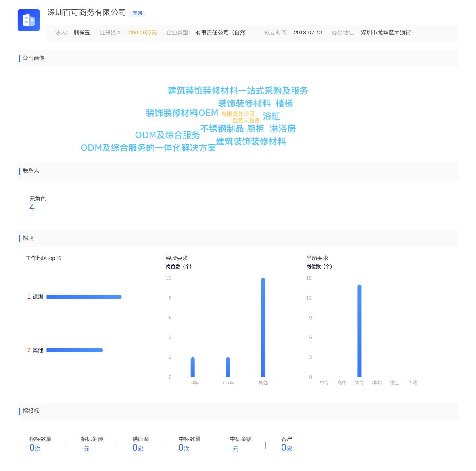Image resolution: width=476 pixels, height=471 pixels.
Task: Select word cloud tag 不锈钢制品
Action: (x=222, y=129)
